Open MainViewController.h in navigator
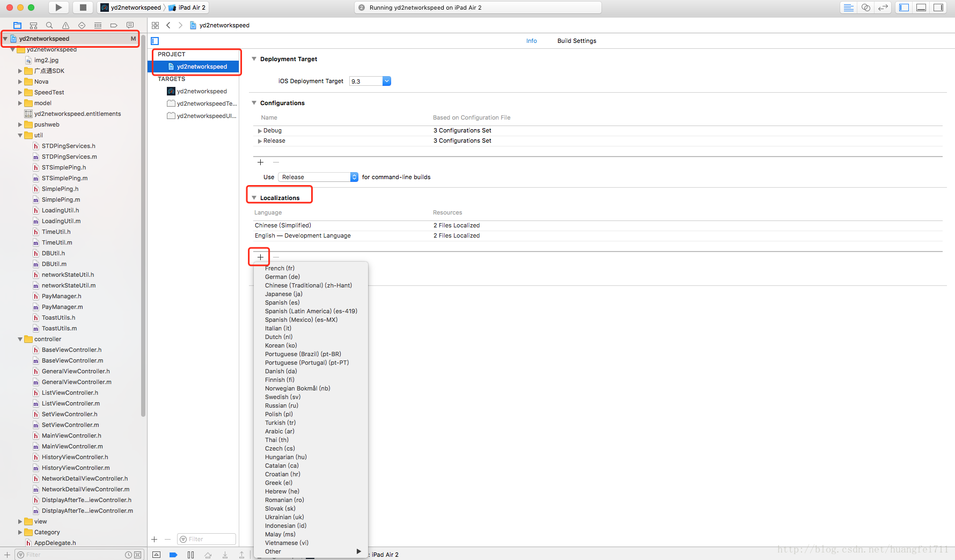This screenshot has width=955, height=560. pyautogui.click(x=71, y=436)
